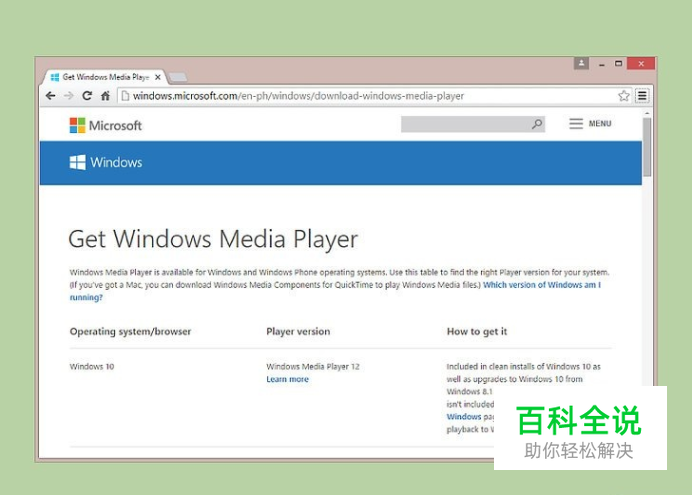Click the 'Get Windows Media Player' heading

tap(213, 239)
